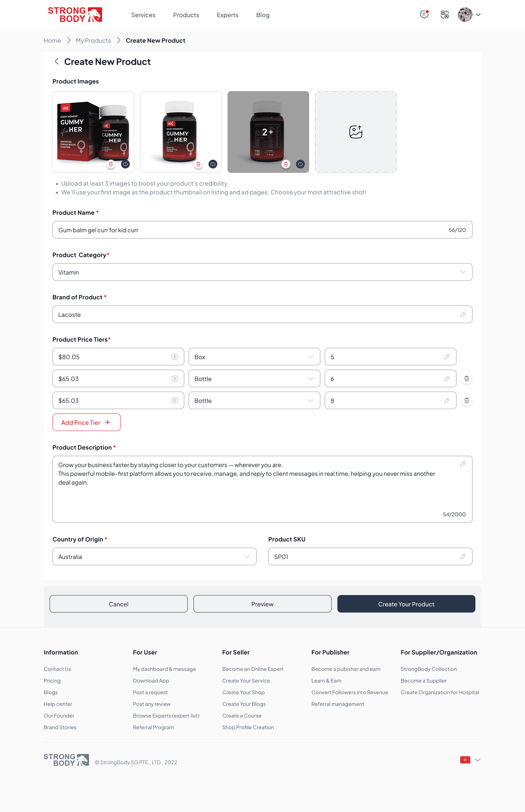Screen dimensions: 525x812
Task: Replace the first product image
Action: (x=125, y=164)
